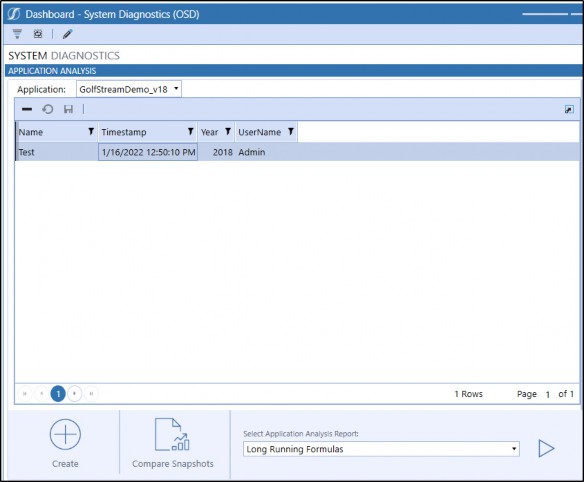Click the circular-arrow refresh icon in grid toolbar
The height and width of the screenshot is (482, 584).
pyautogui.click(x=48, y=109)
